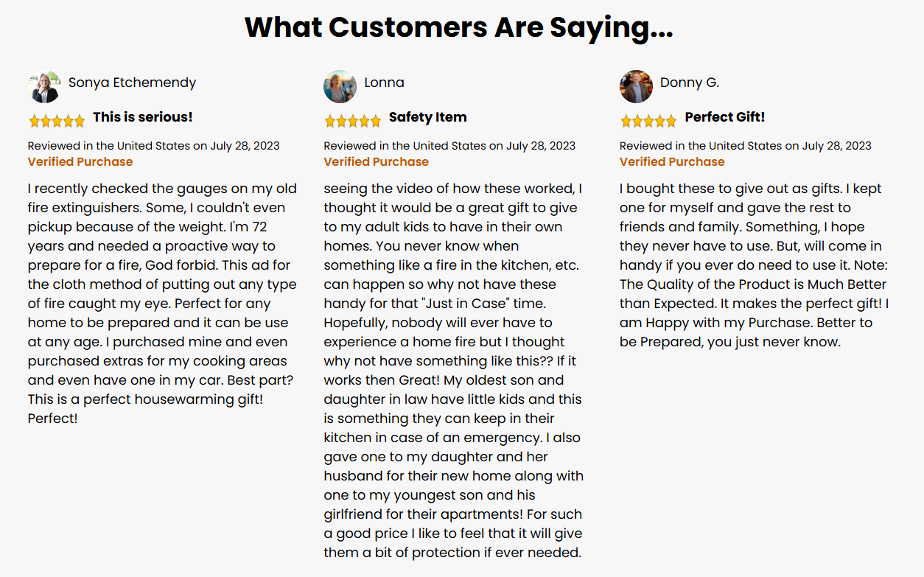Click reviewer name Donny G.
The image size is (924, 577).
(x=690, y=83)
